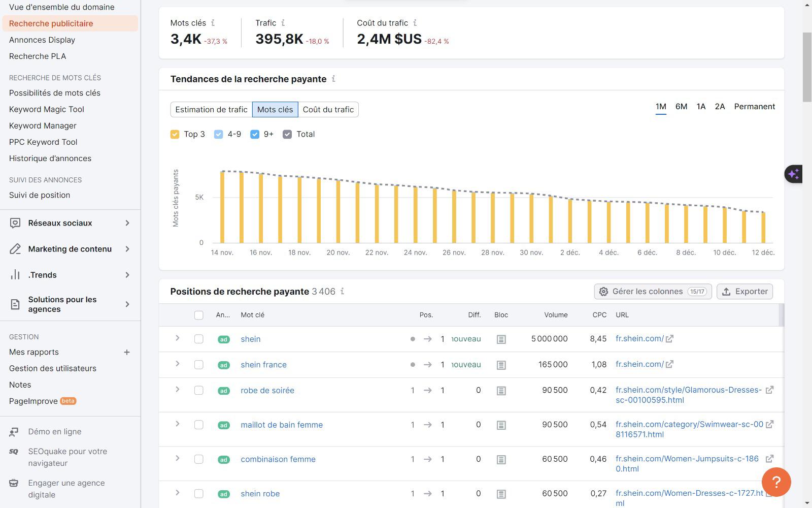The image size is (812, 508).
Task: Open external link icon for shein row URL
Action: coord(669,339)
